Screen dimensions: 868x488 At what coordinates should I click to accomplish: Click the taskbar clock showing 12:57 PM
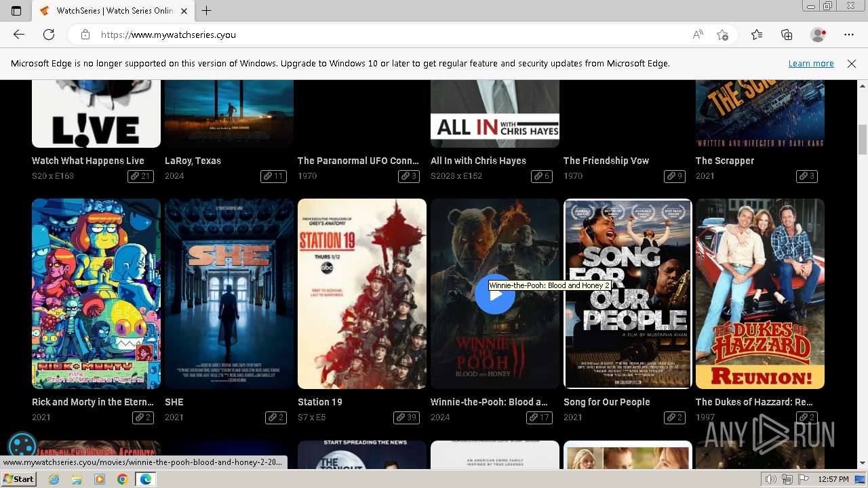click(x=833, y=479)
